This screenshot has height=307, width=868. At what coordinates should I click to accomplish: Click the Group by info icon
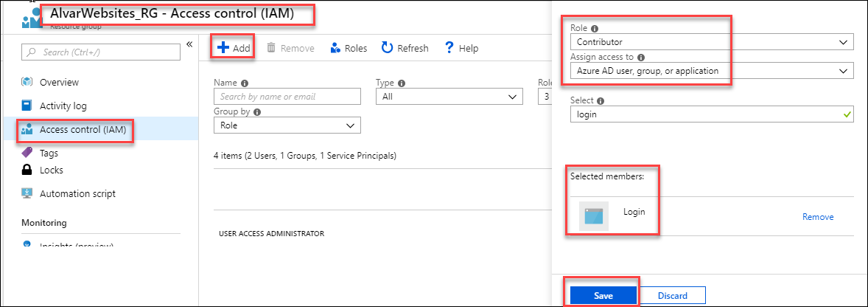pos(257,111)
